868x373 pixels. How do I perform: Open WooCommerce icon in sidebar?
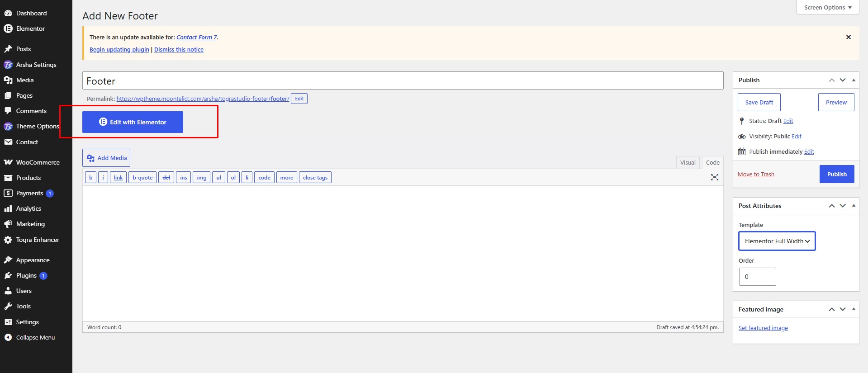click(8, 162)
